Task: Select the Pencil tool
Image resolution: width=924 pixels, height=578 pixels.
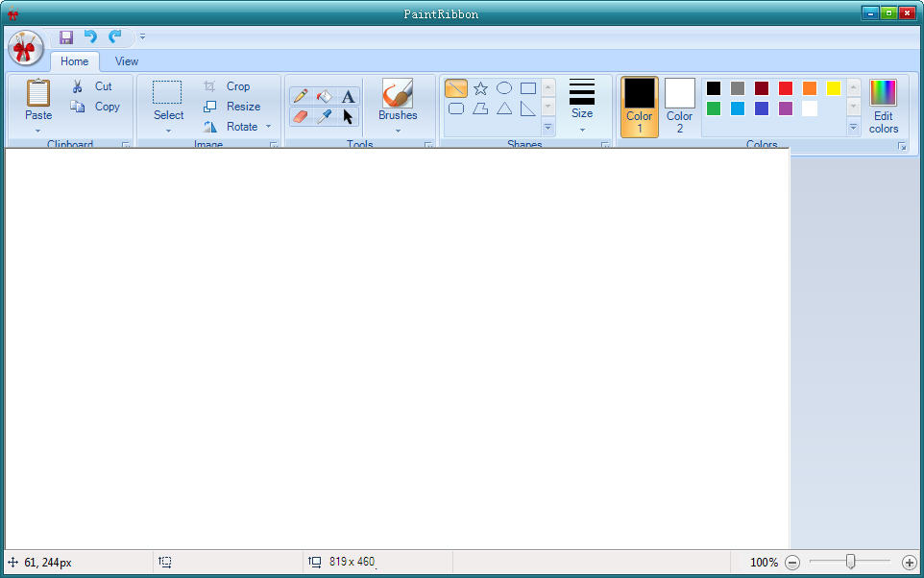Action: tap(301, 95)
